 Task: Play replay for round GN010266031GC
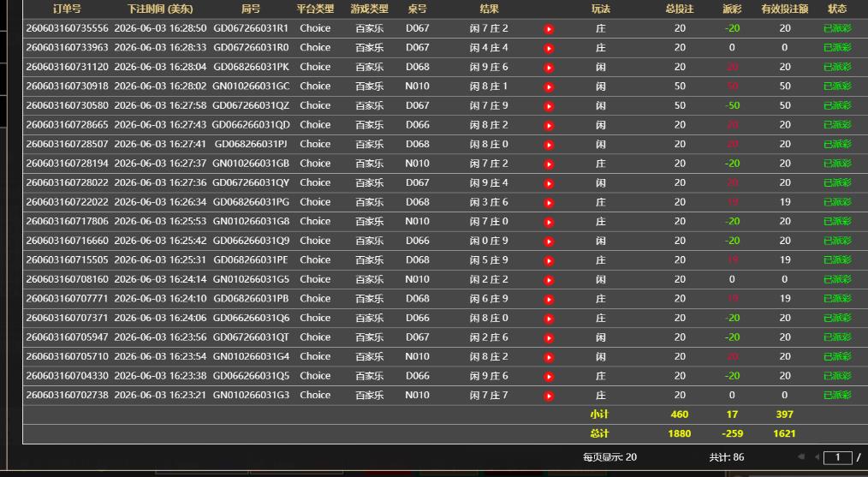(549, 87)
